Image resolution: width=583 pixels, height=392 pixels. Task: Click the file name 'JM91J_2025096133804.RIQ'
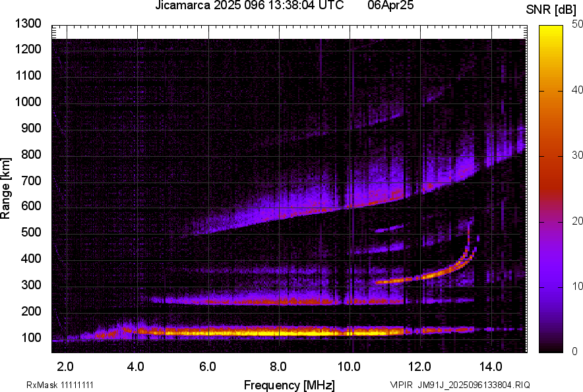click(x=474, y=385)
